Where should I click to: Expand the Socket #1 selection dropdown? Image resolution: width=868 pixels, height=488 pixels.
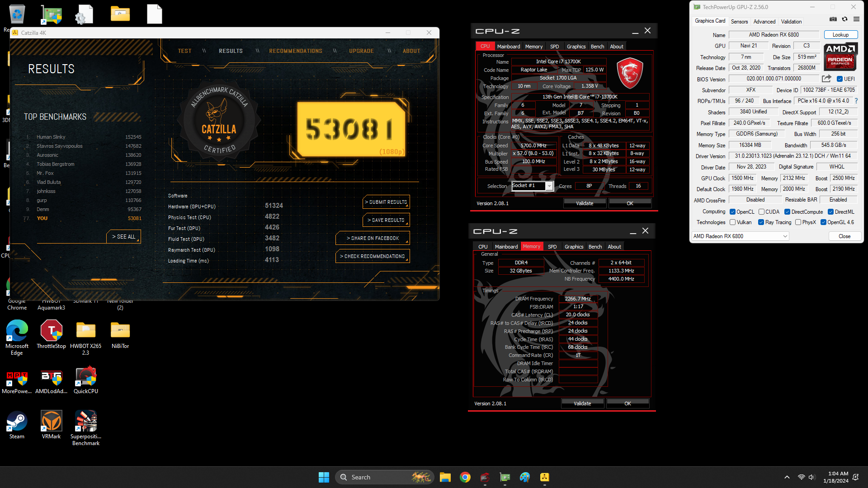[549, 186]
